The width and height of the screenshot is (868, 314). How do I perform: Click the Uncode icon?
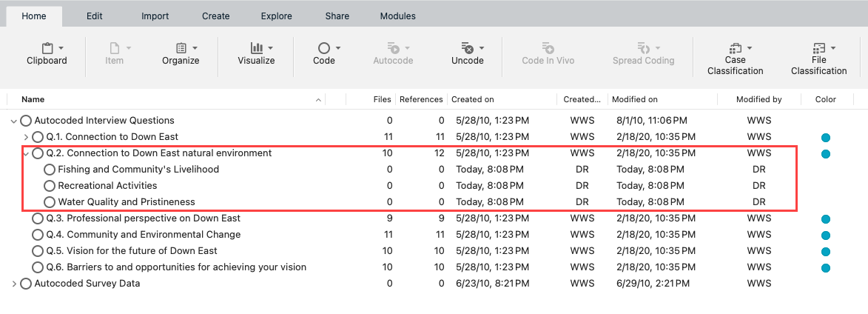tap(467, 47)
